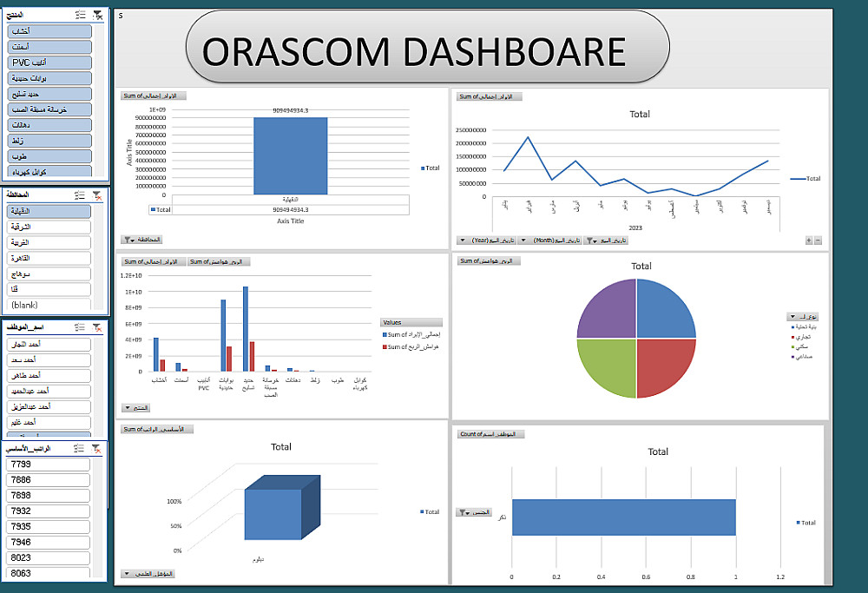Screen dimensions: 868x593
Task: Enable multi-select on the الراتب_الأساسي slicer
Action: coord(80,449)
